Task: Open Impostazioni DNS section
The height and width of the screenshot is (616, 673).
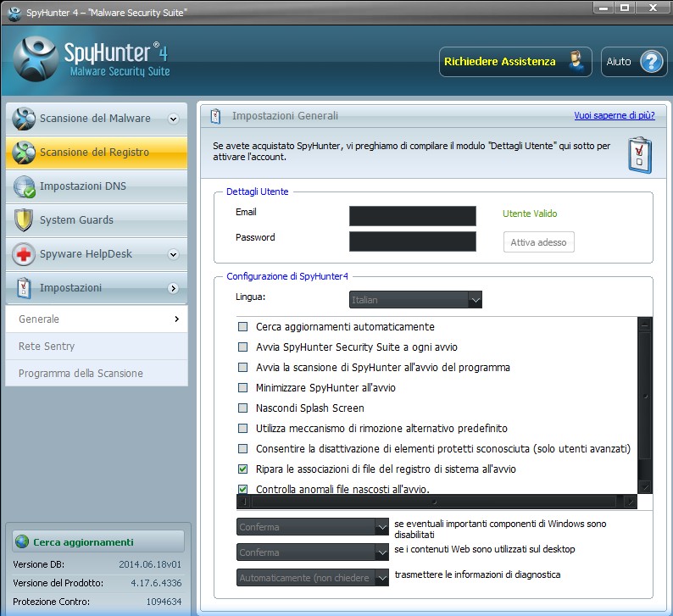Action: (97, 186)
